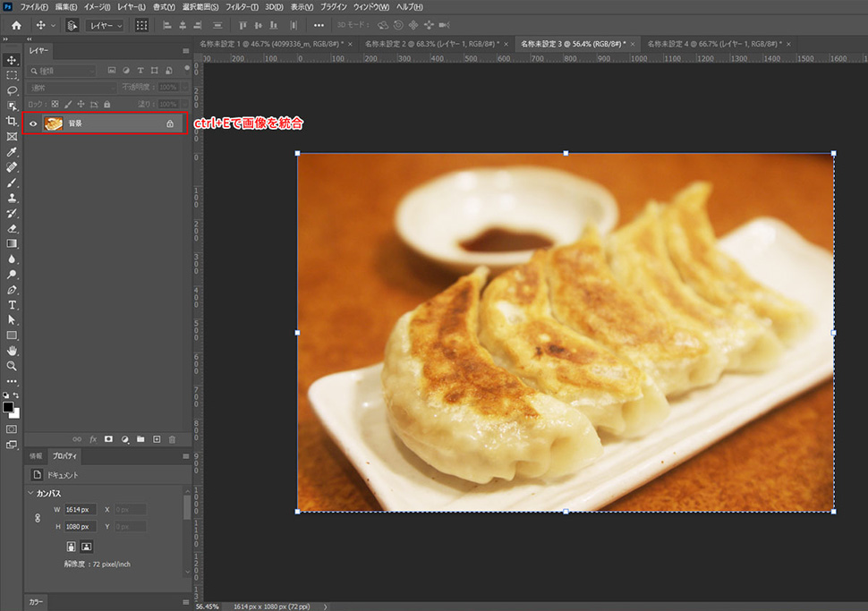The image size is (868, 611).
Task: Click align left edges button
Action: click(166, 25)
